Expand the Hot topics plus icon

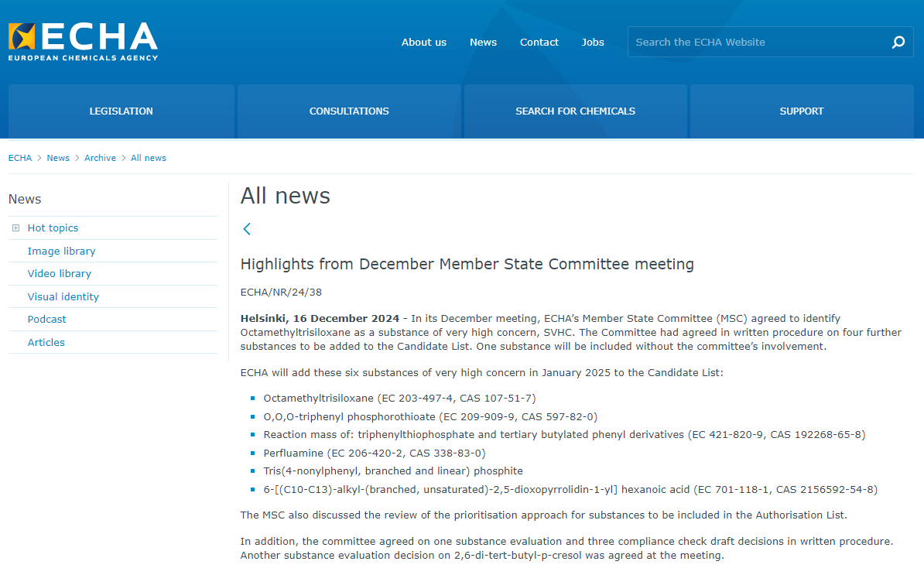15,228
